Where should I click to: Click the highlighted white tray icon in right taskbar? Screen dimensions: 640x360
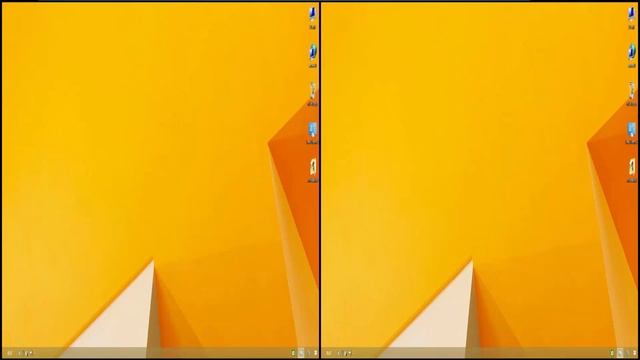click(620, 353)
